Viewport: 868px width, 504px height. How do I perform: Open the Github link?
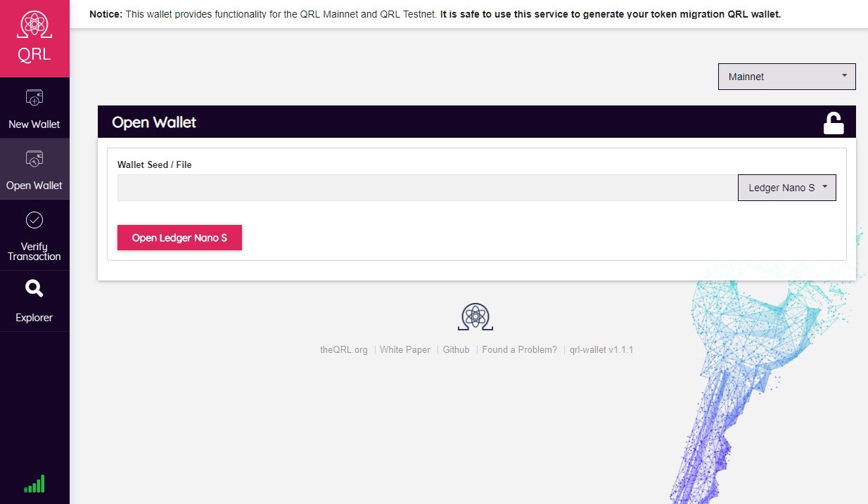(x=456, y=349)
